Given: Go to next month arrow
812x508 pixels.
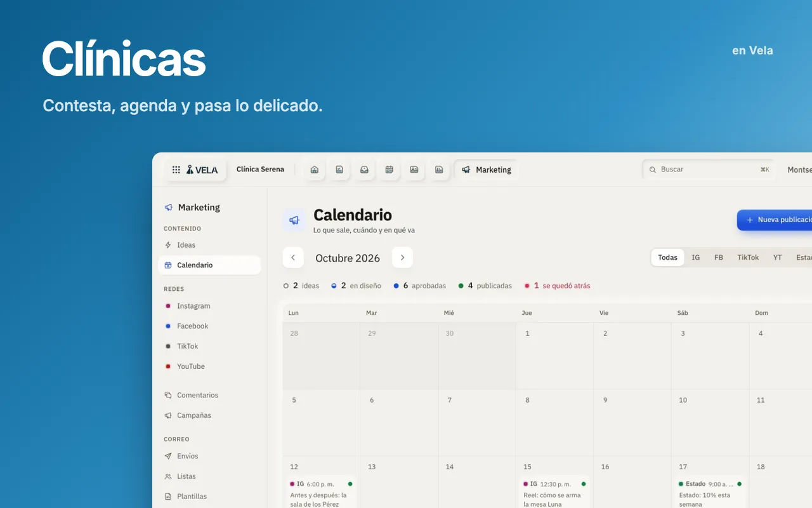Looking at the screenshot, I should tap(402, 258).
